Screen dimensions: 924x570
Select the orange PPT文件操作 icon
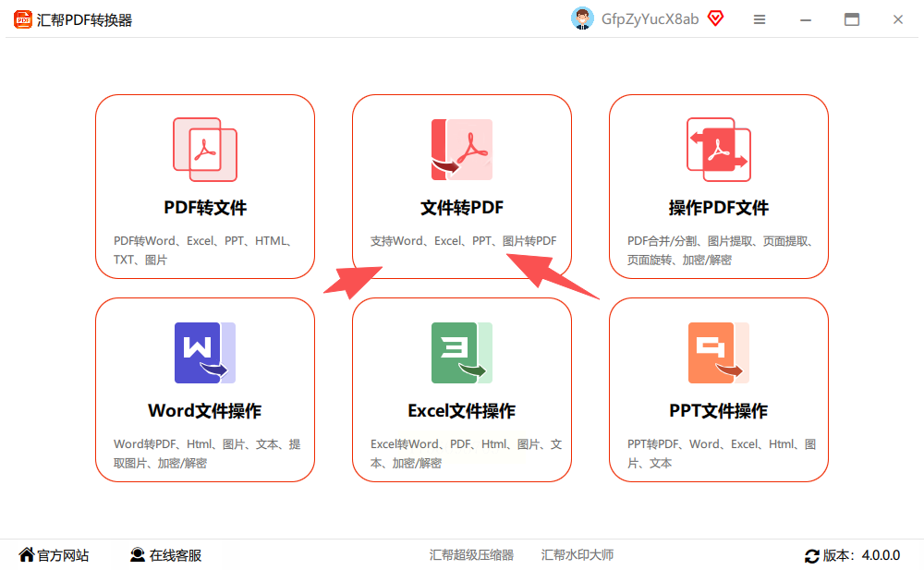pos(719,353)
